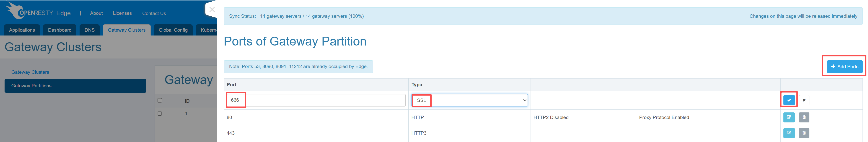
Task: Delete the port 80 HTTP entry
Action: pos(804,117)
